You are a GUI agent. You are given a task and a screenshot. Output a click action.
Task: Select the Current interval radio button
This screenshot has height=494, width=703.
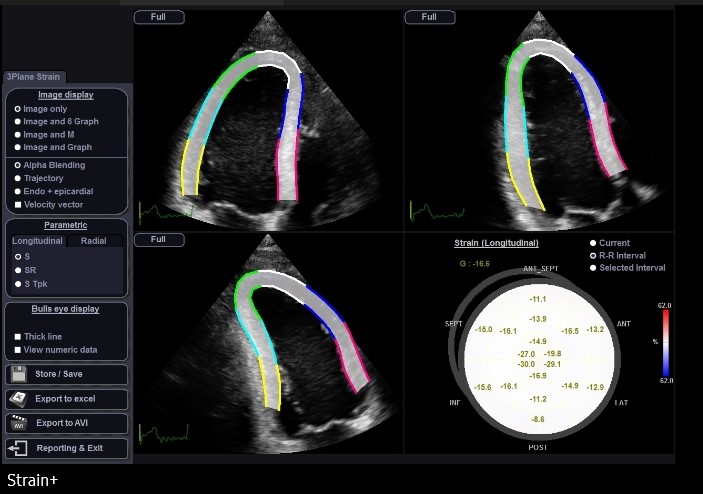(x=593, y=243)
